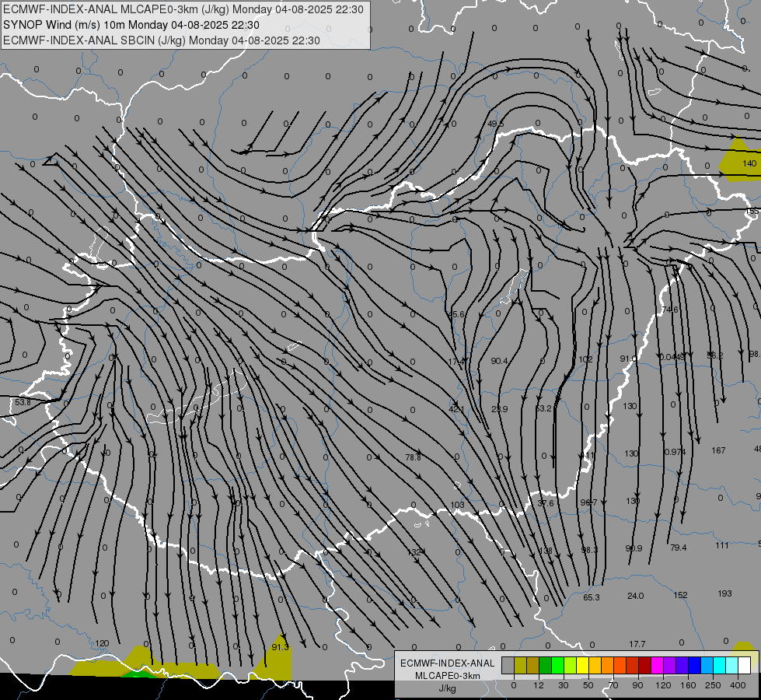Click the legend tick label 12

click(538, 685)
